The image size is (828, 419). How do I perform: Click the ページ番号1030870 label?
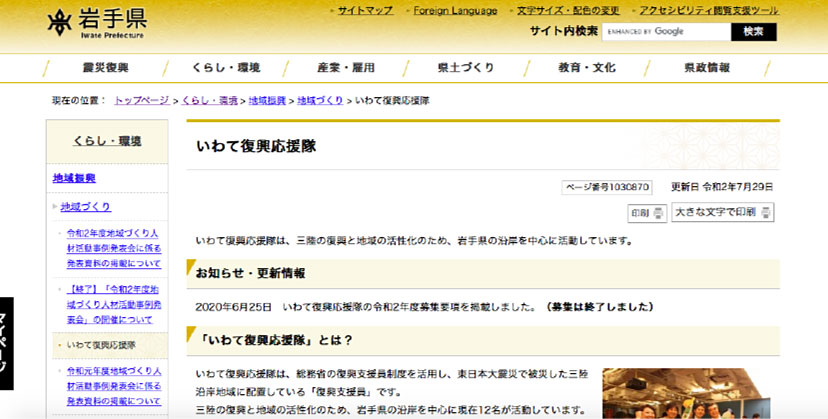[607, 187]
